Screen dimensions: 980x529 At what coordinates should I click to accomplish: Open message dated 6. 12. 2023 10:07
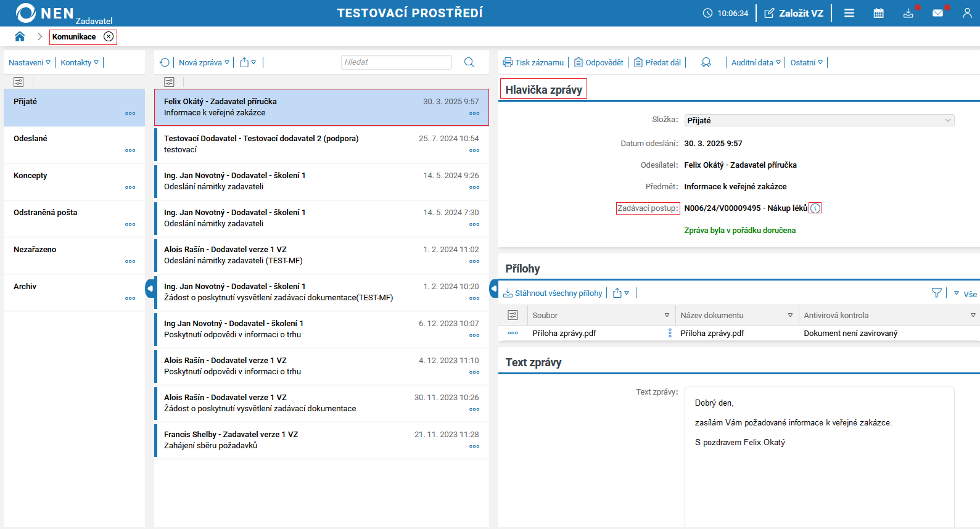321,329
